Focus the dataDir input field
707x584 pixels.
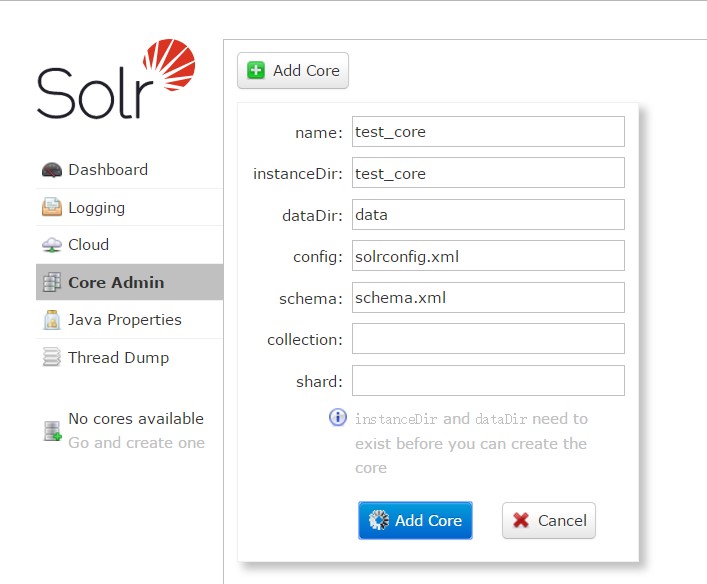[488, 215]
